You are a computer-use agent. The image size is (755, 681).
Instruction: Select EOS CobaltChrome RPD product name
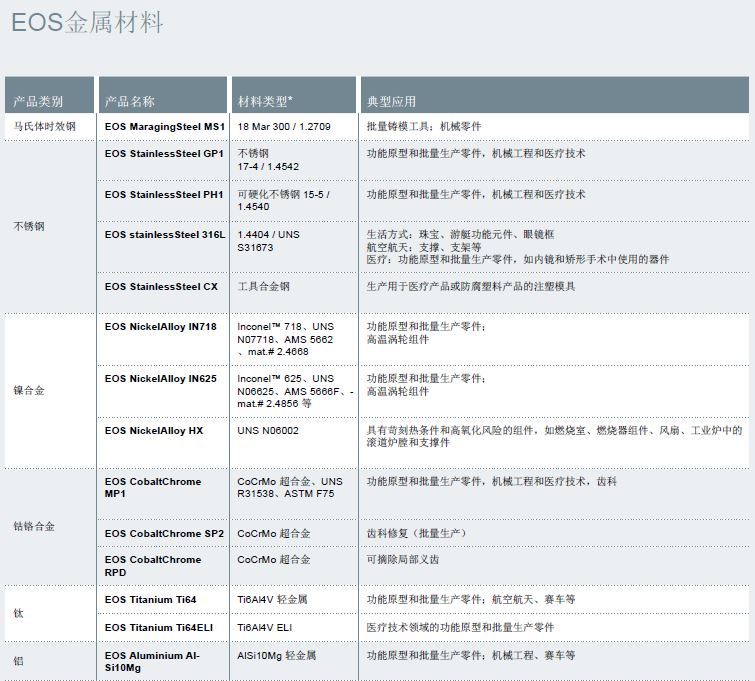point(153,566)
